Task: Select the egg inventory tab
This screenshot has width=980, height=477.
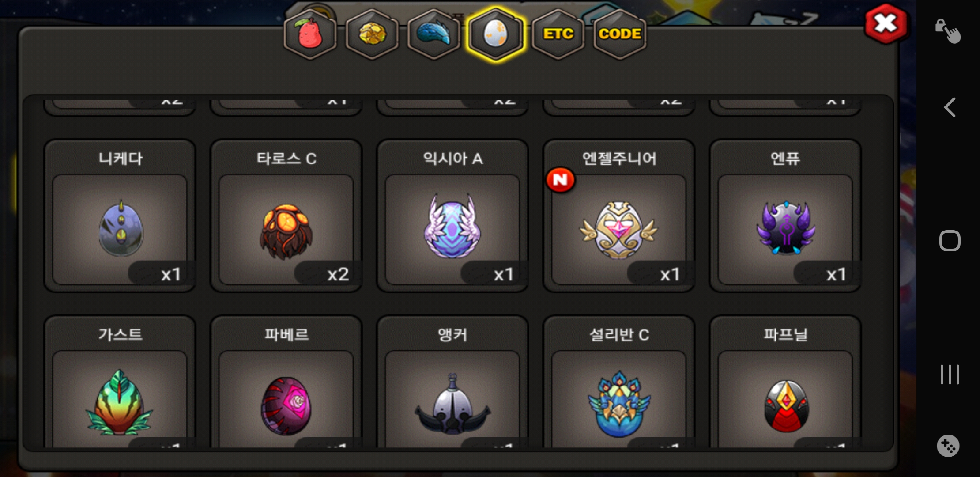Action: pyautogui.click(x=496, y=34)
